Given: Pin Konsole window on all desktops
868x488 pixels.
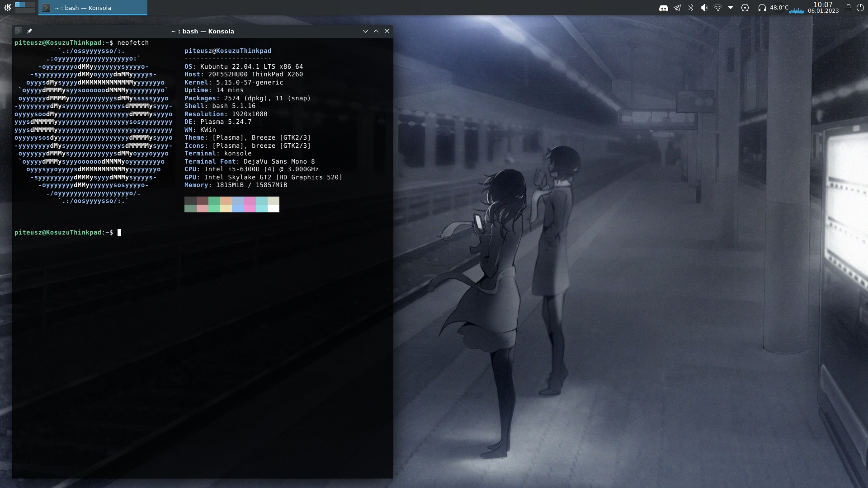Looking at the screenshot, I should [29, 31].
